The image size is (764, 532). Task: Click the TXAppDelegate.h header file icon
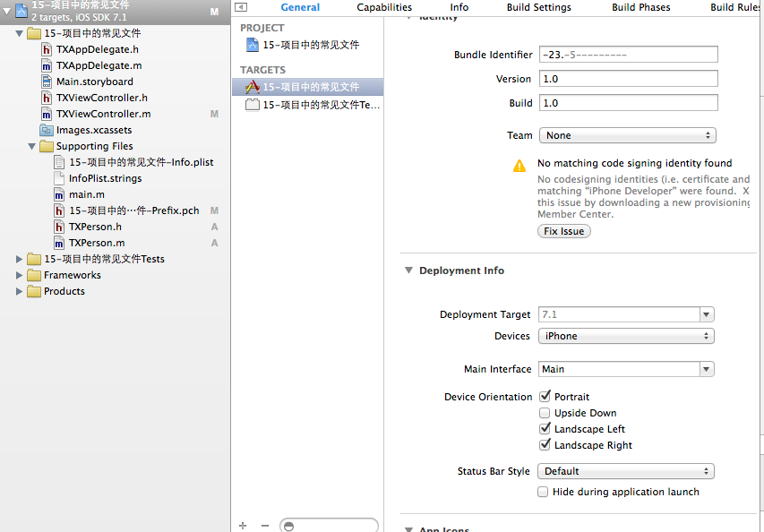(47, 49)
